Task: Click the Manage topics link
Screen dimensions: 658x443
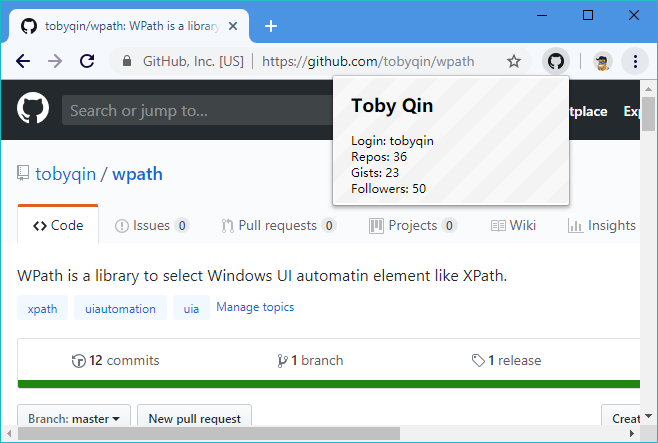Action: (x=255, y=307)
